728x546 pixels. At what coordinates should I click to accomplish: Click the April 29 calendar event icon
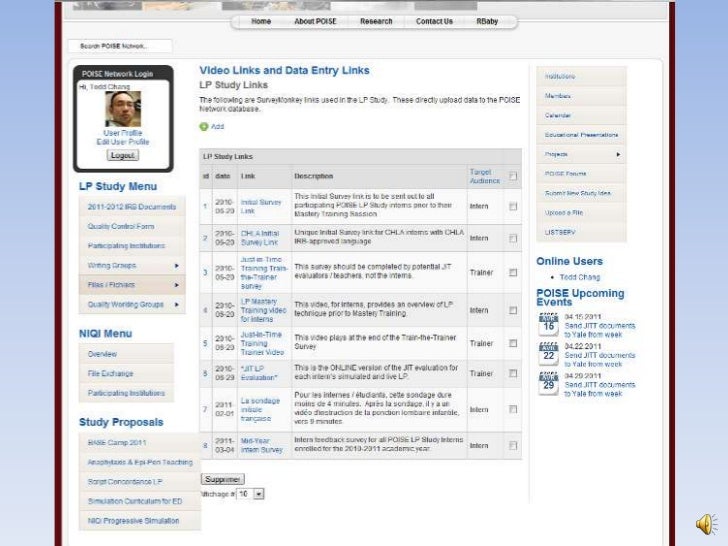pyautogui.click(x=548, y=383)
